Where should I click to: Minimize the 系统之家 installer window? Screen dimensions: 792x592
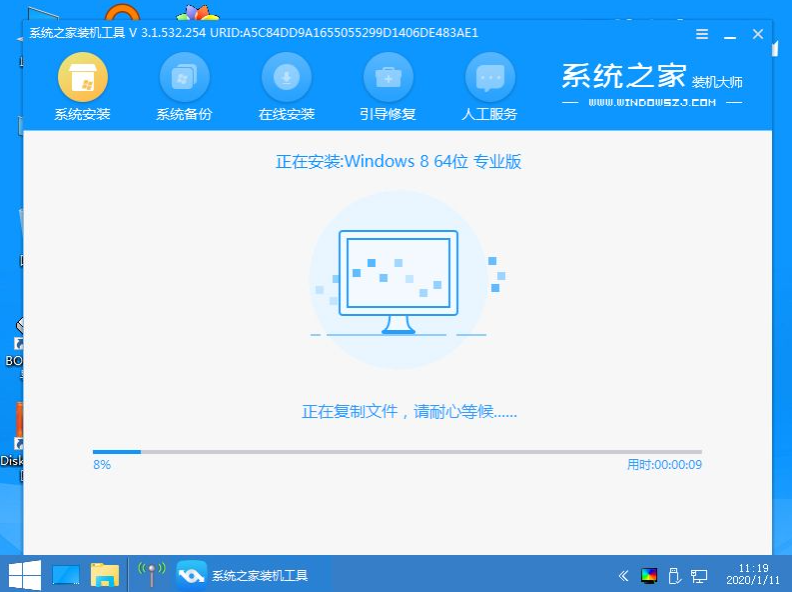pos(732,34)
